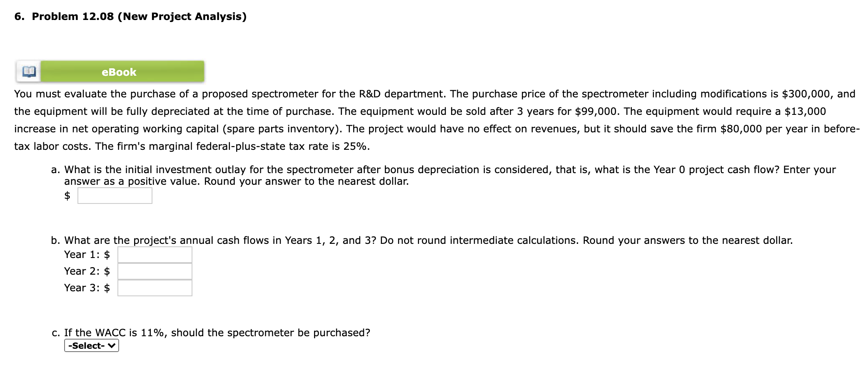Click the eBook label text
The height and width of the screenshot is (382, 868).
pos(119,71)
